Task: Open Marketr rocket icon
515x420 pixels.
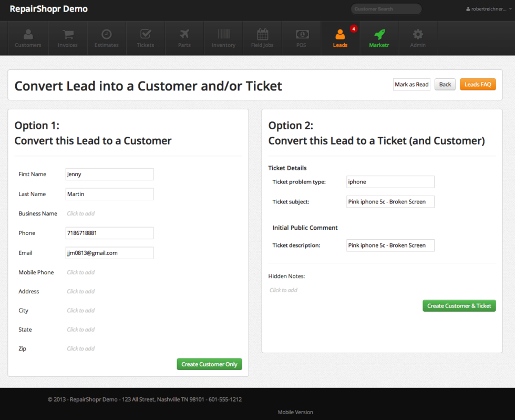Action: pos(379,35)
